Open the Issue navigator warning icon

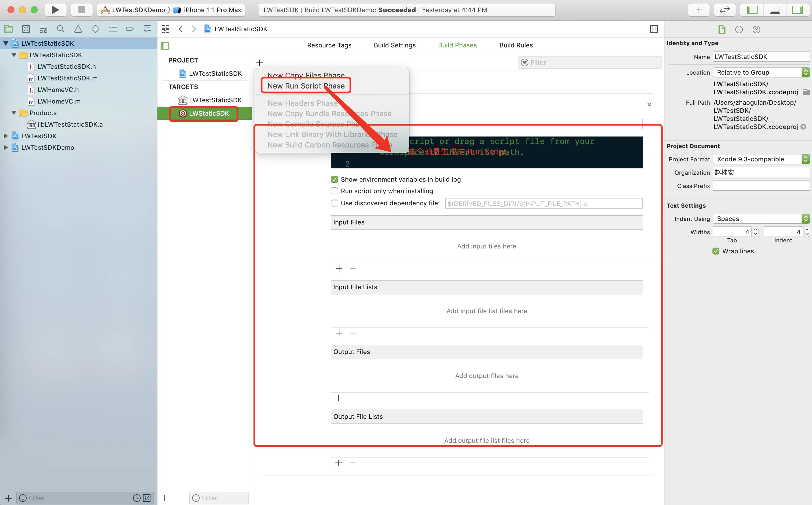[78, 29]
